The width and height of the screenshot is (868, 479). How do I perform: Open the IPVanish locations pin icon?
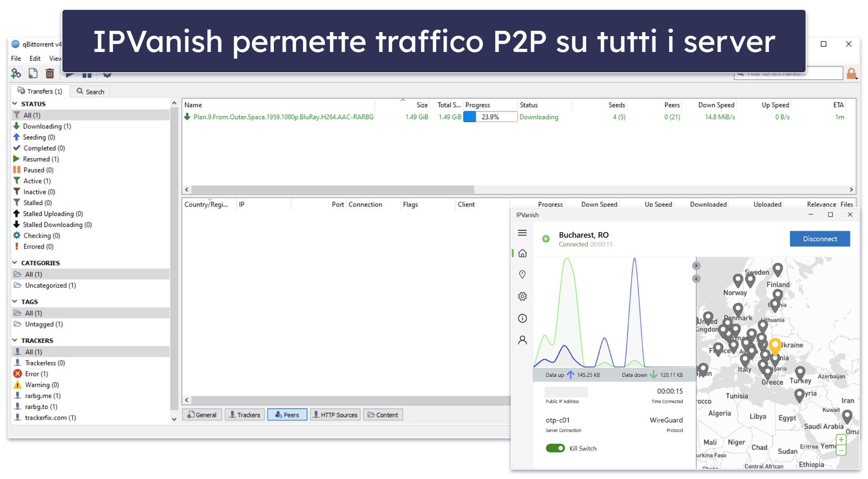point(522,275)
